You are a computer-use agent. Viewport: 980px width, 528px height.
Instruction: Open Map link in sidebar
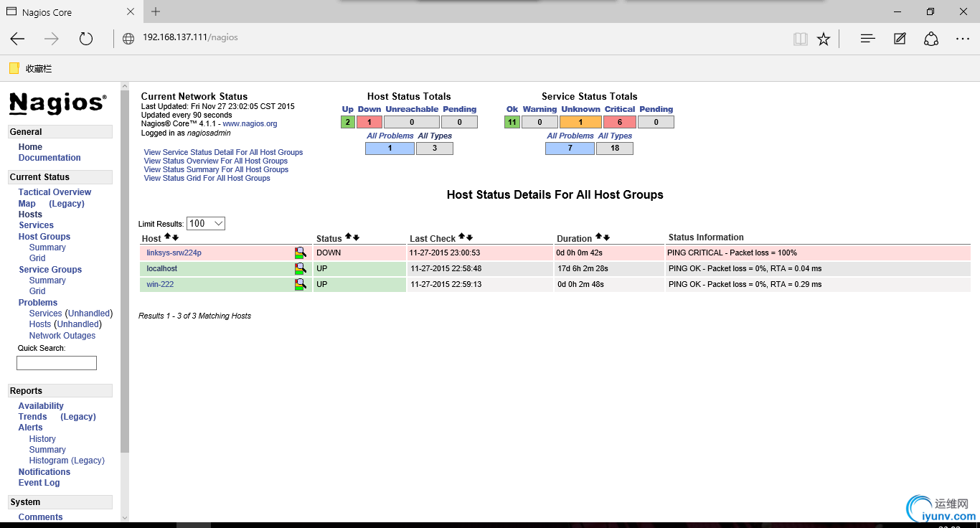coord(27,204)
